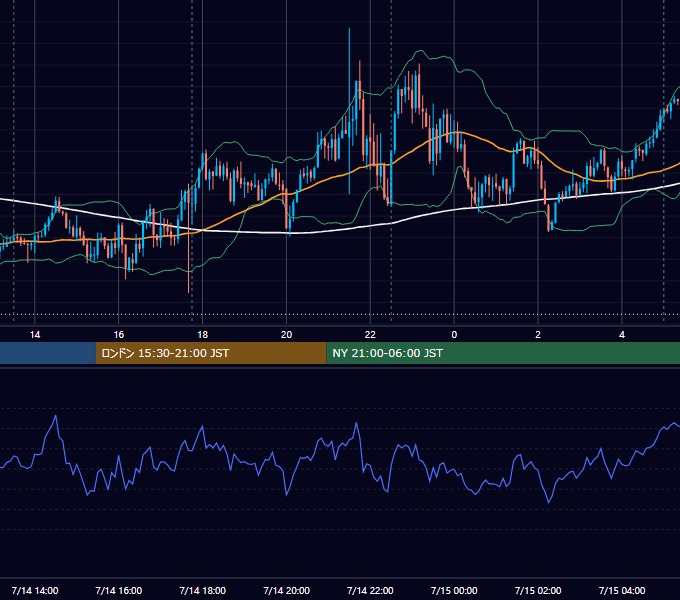The height and width of the screenshot is (600, 680).
Task: Click the 7/14 18:00 time label
Action: (x=203, y=590)
